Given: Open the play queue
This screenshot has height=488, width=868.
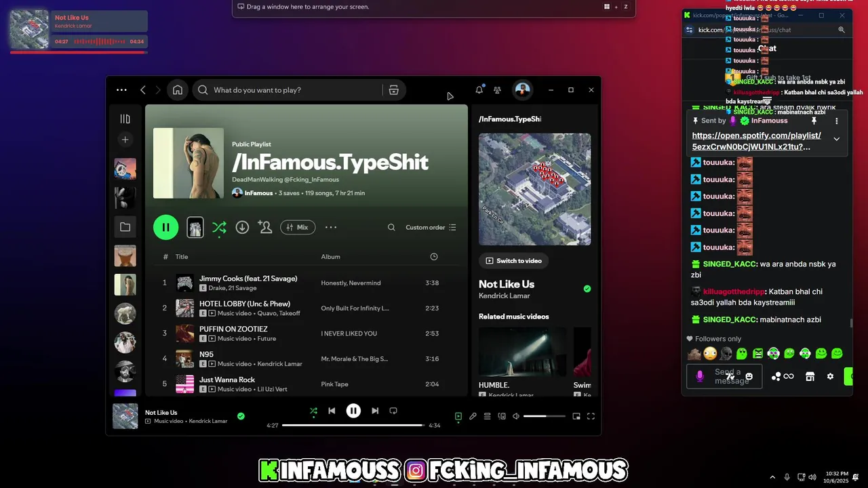Looking at the screenshot, I should point(487,416).
